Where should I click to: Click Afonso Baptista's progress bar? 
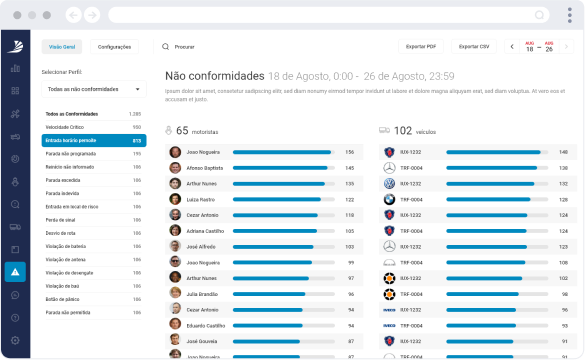284,168
